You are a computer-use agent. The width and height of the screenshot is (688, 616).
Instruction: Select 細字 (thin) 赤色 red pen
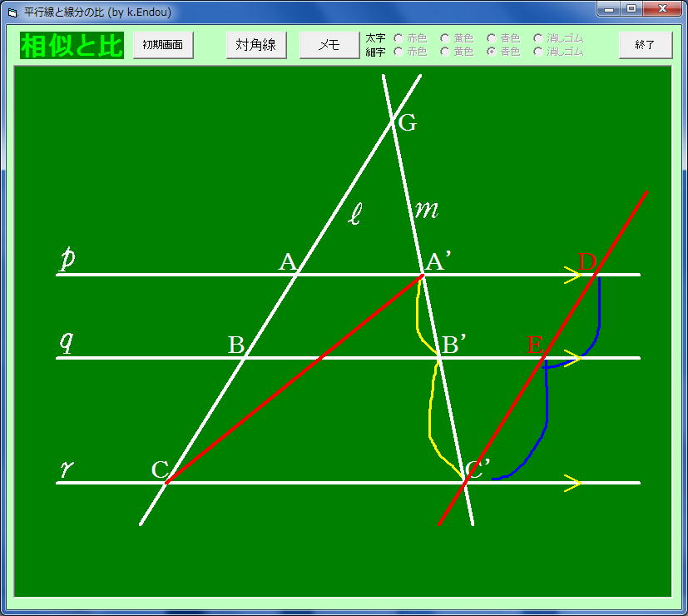click(x=410, y=52)
